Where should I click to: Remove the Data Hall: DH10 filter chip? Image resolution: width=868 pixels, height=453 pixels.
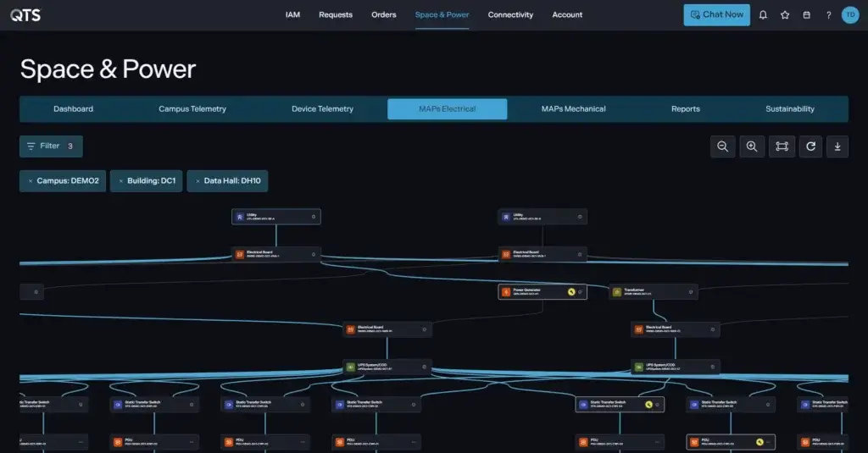(x=198, y=181)
